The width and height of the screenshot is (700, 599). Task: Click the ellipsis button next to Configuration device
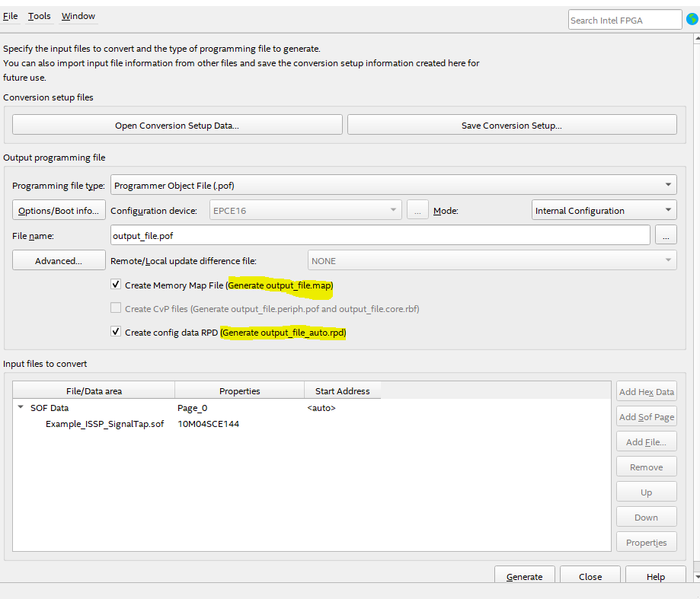click(417, 210)
